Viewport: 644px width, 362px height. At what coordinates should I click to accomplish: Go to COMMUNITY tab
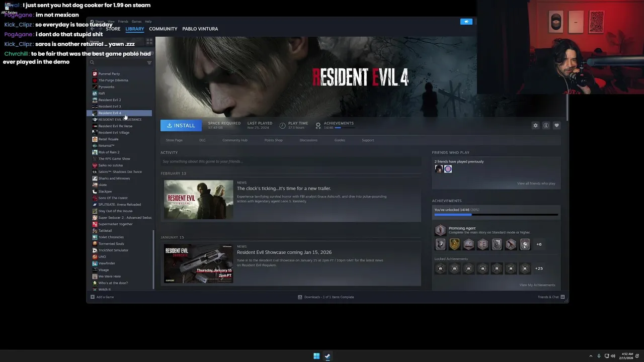click(163, 29)
